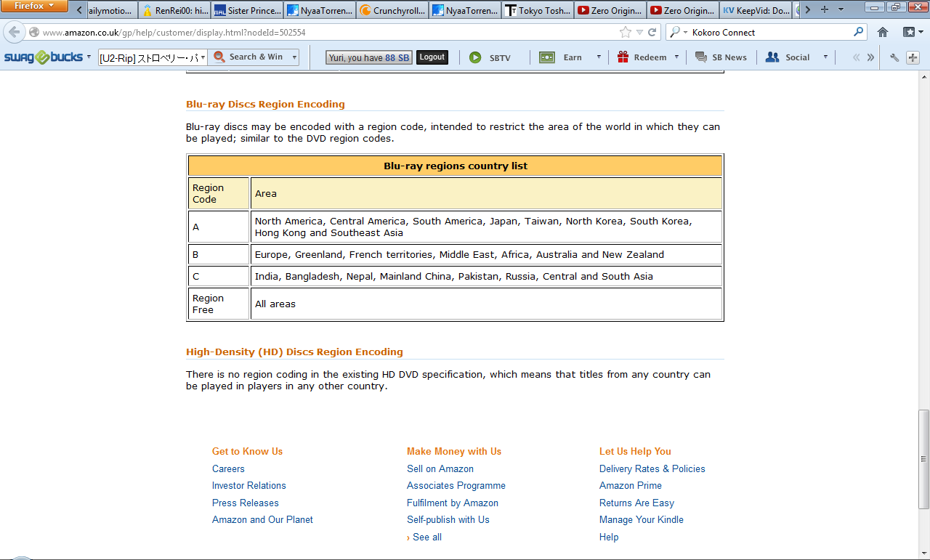The height and width of the screenshot is (560, 930).
Task: Open the search engine selector dropdown
Action: tap(677, 33)
